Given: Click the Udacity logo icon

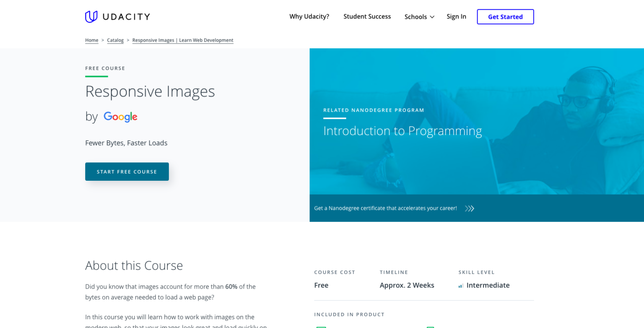Looking at the screenshot, I should click(91, 16).
